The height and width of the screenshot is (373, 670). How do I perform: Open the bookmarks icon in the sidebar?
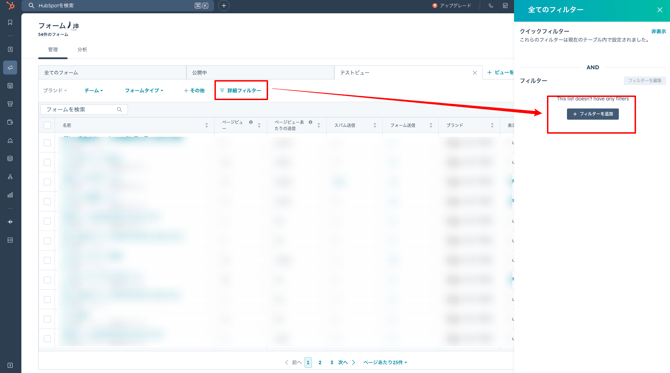coord(10,22)
